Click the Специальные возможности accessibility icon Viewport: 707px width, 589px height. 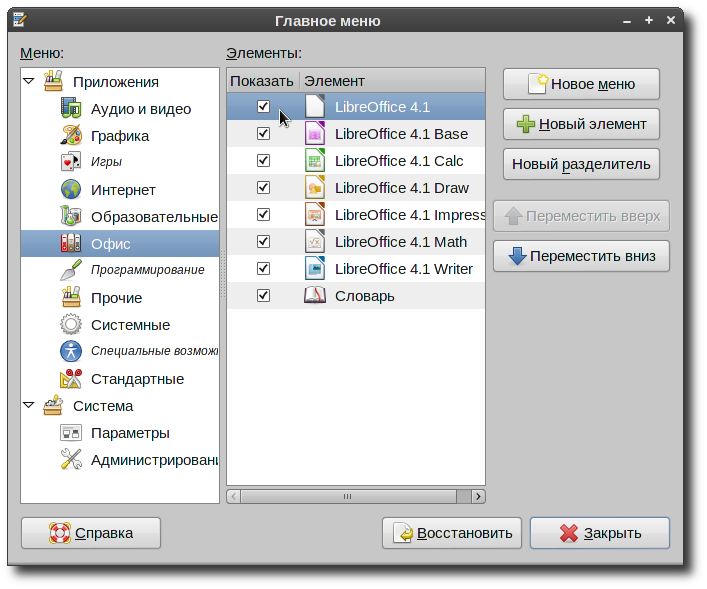click(x=71, y=351)
